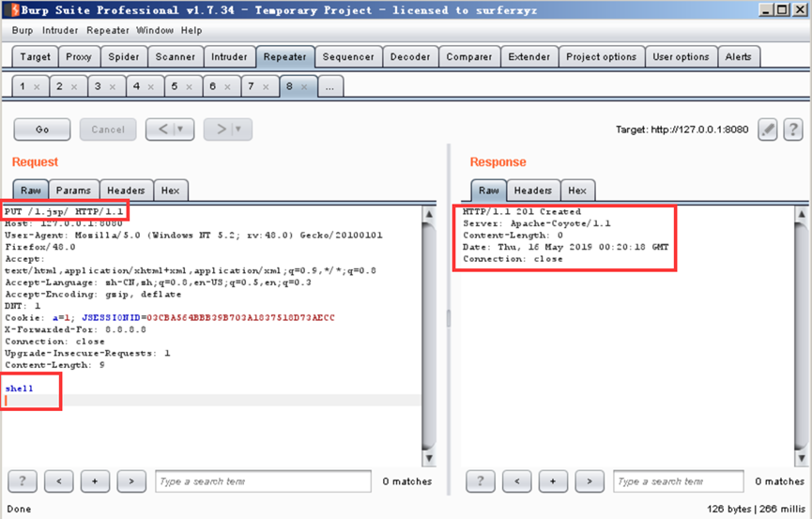This screenshot has height=519, width=812.
Task: Go to previous match in response search
Action: tap(516, 481)
